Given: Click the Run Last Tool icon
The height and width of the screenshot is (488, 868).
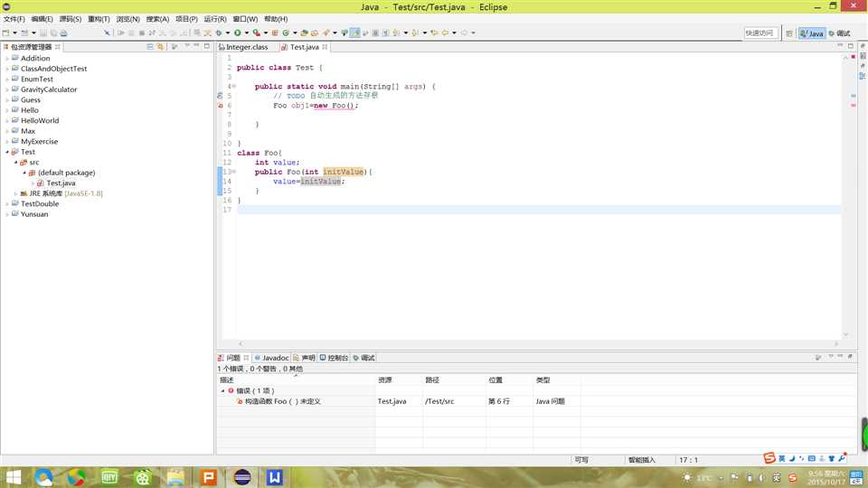Looking at the screenshot, I should point(256,33).
